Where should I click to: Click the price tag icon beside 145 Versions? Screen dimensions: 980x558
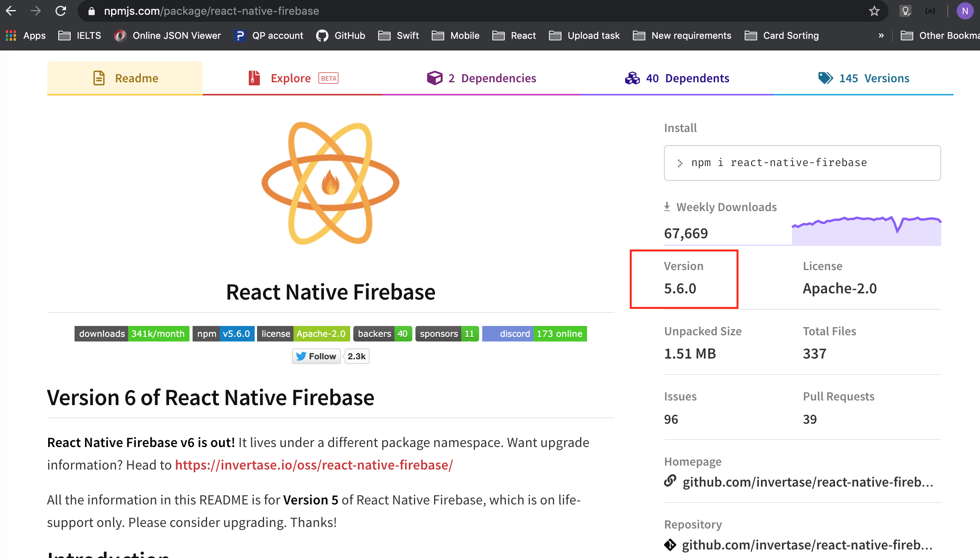(x=825, y=78)
